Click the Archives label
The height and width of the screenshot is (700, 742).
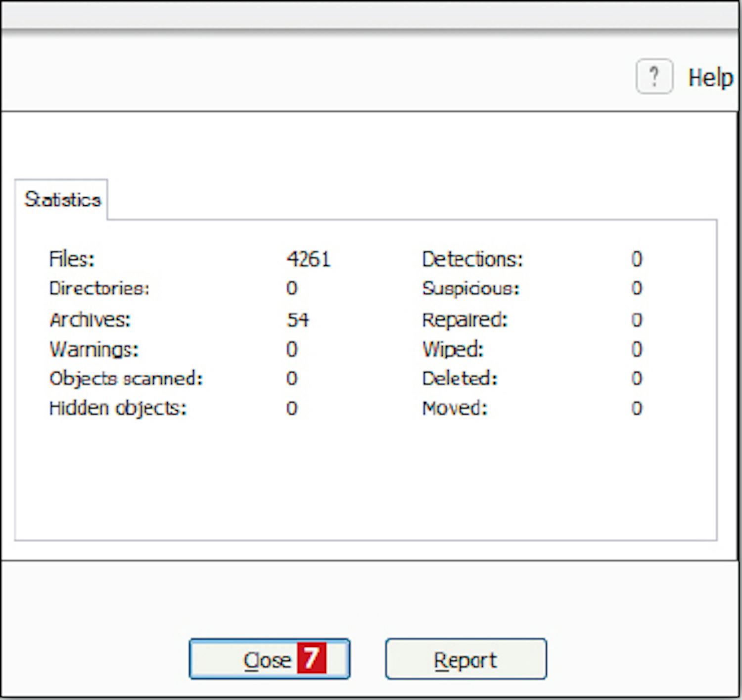(x=90, y=320)
